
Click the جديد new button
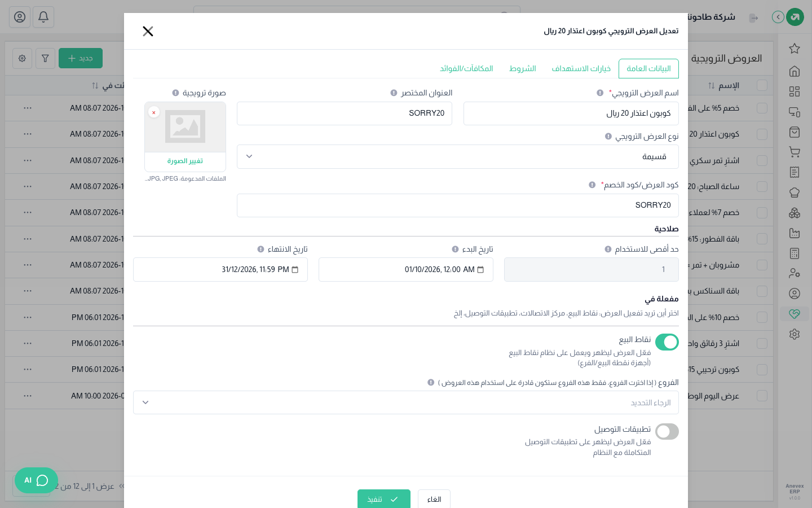coord(81,58)
